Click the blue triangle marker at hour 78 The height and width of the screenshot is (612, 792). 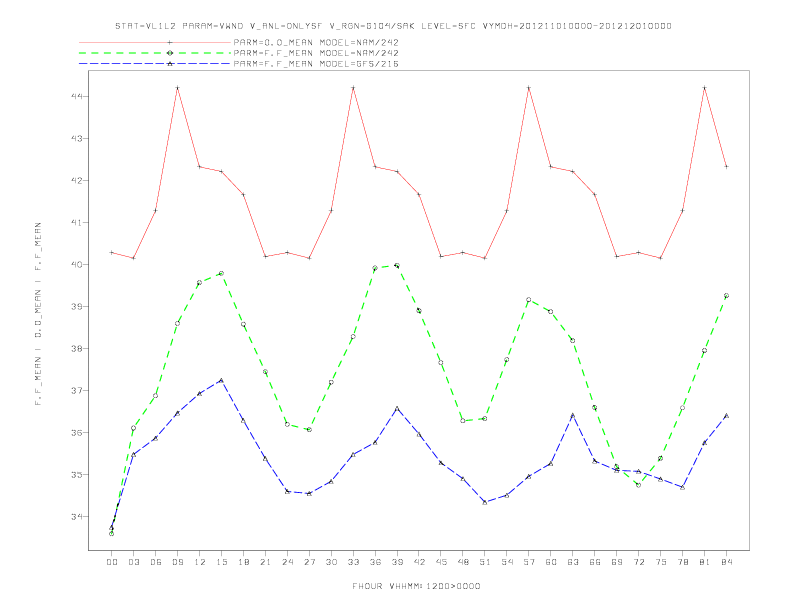(x=682, y=487)
